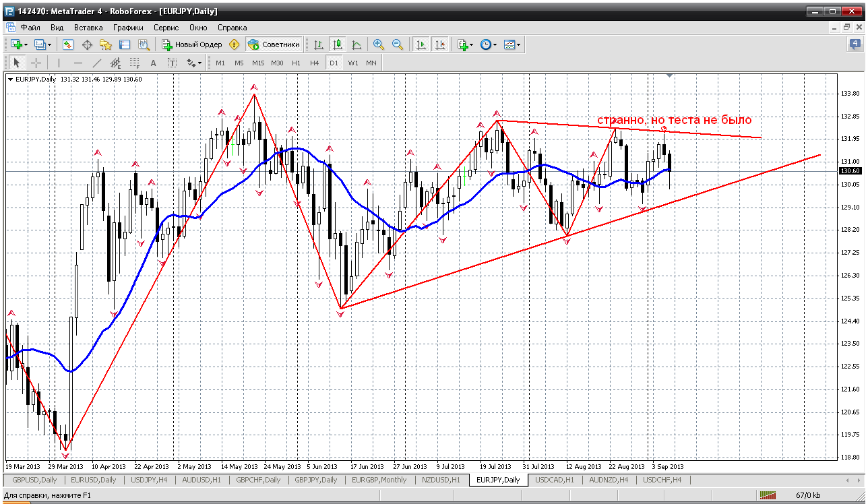
Task: Select the Fibonacci retracement tool
Action: click(x=135, y=63)
